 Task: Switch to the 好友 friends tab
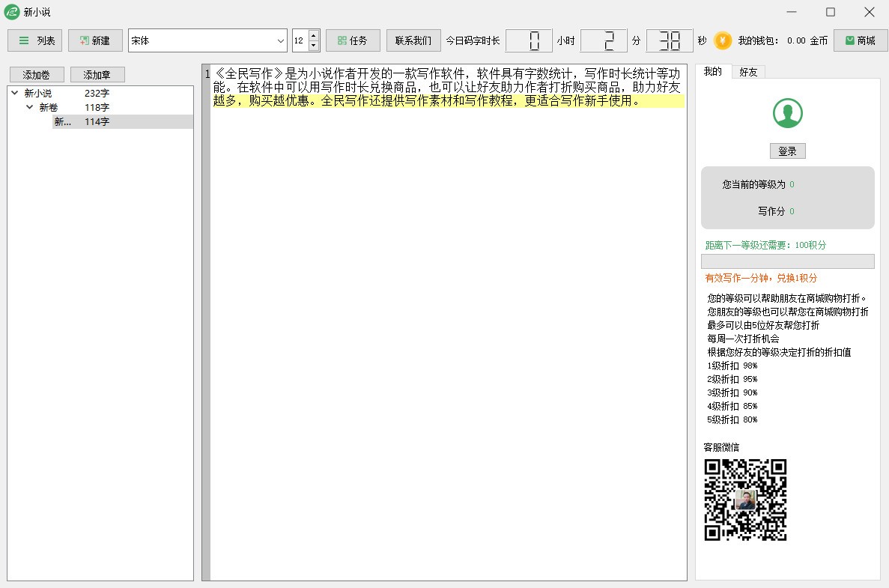(x=748, y=72)
